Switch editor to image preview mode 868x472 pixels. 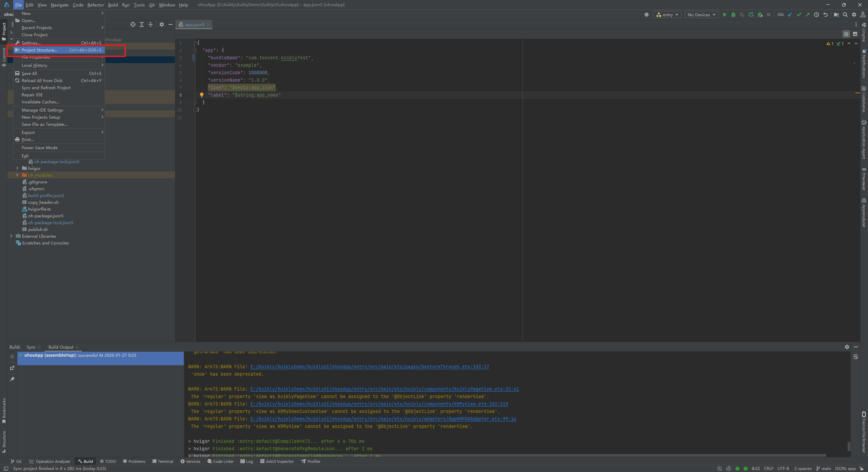tap(855, 34)
